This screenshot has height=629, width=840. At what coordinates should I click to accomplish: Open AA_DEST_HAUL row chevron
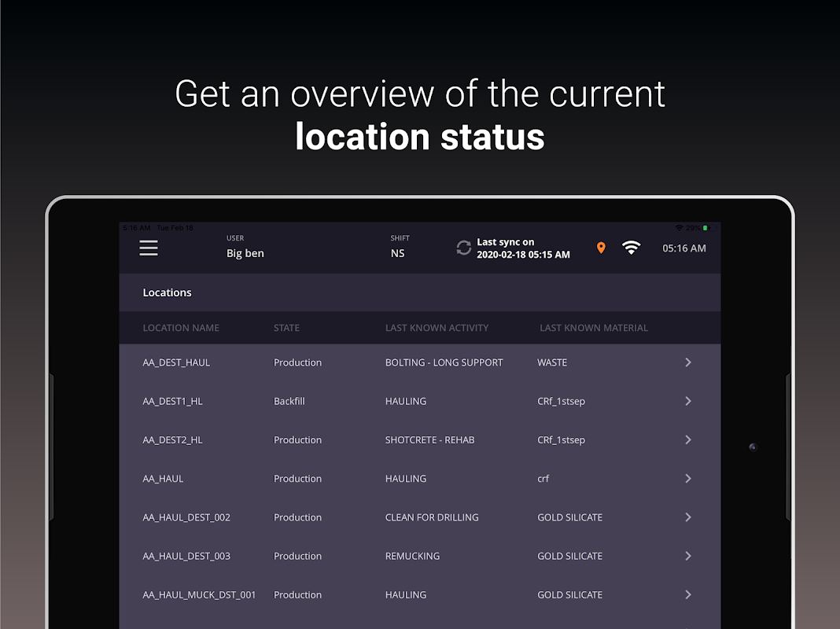[688, 362]
